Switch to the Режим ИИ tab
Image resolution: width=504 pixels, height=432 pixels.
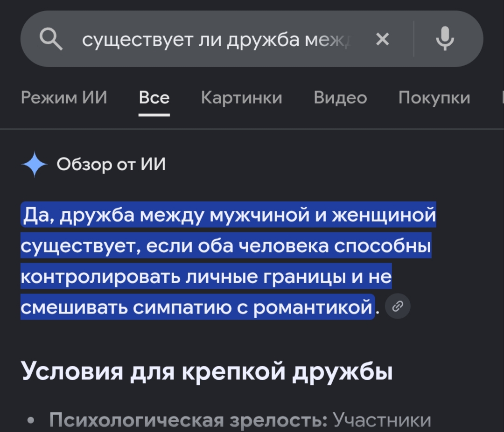pos(64,98)
